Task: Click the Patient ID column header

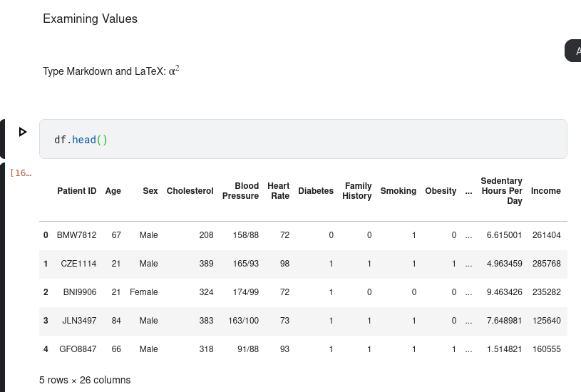Action: click(76, 191)
